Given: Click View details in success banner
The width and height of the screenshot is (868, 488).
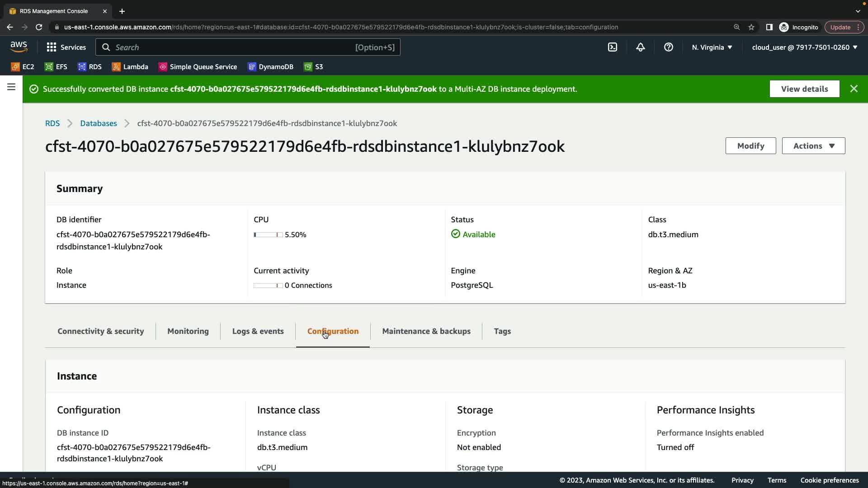Looking at the screenshot, I should tap(804, 89).
